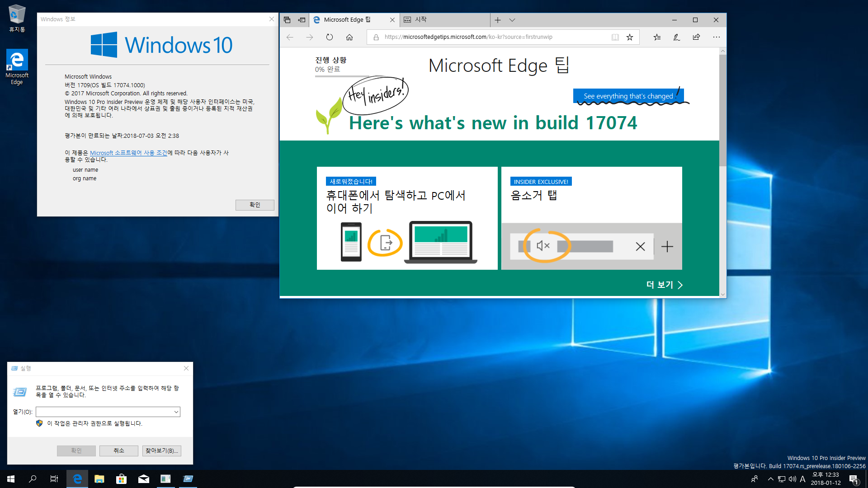Go to the Edge home page
This screenshot has width=868, height=488.
click(349, 37)
